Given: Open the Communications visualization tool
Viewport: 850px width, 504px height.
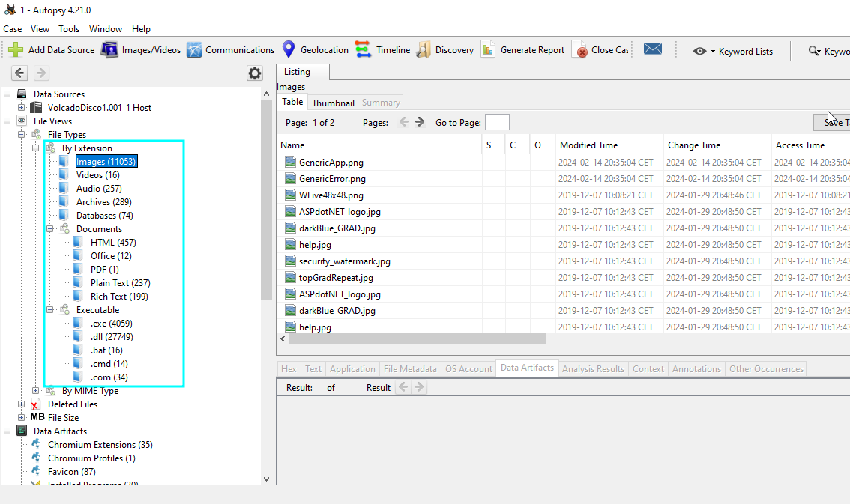Looking at the screenshot, I should pos(194,50).
